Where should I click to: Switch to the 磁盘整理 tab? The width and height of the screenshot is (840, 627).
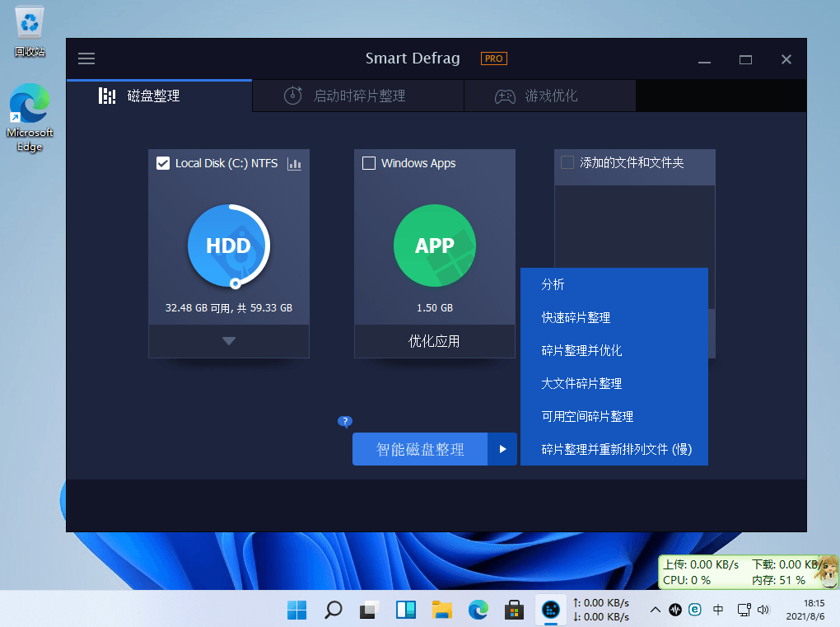click(159, 96)
